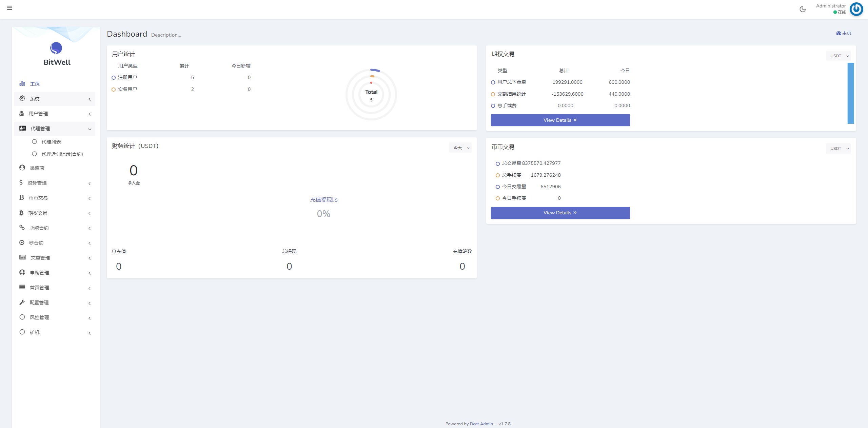Click the 系统 gear icon
The height and width of the screenshot is (428, 868).
pyautogui.click(x=22, y=98)
